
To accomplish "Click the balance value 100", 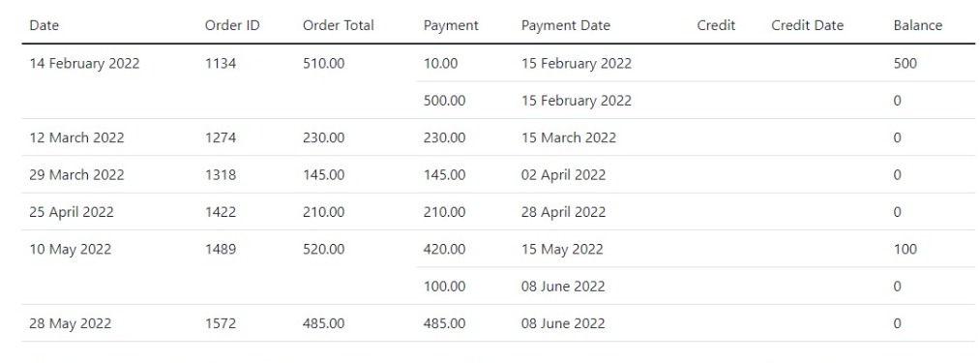I will coord(905,249).
